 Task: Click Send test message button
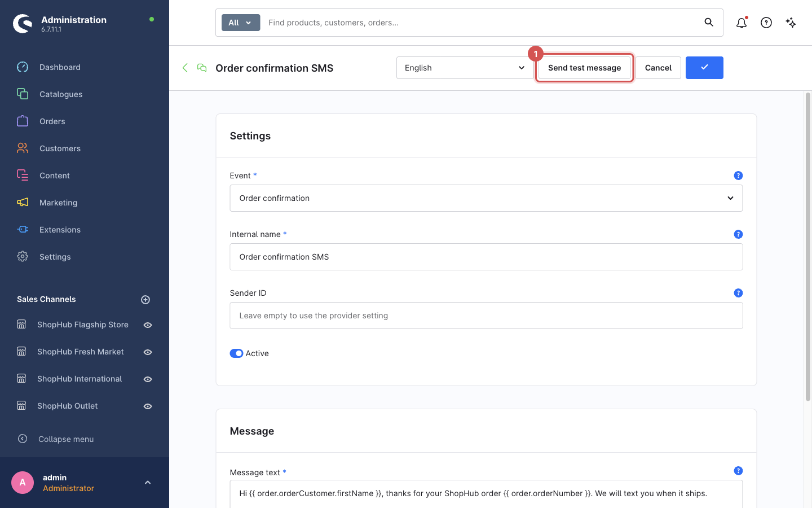pyautogui.click(x=584, y=68)
